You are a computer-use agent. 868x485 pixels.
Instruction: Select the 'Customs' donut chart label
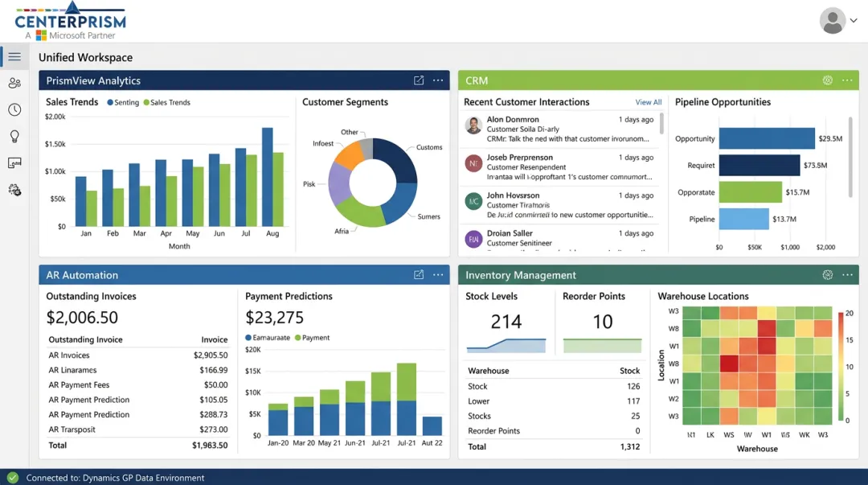click(x=429, y=147)
